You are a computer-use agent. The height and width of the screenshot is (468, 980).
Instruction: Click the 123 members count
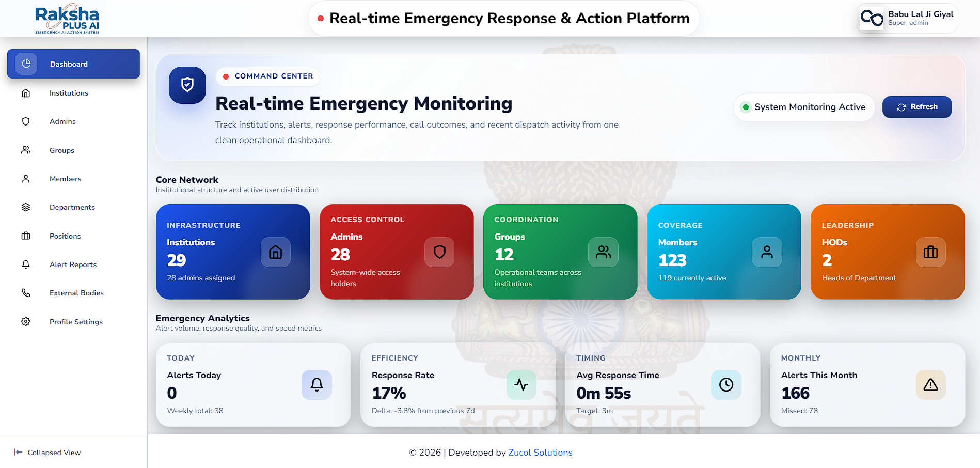coord(672,260)
